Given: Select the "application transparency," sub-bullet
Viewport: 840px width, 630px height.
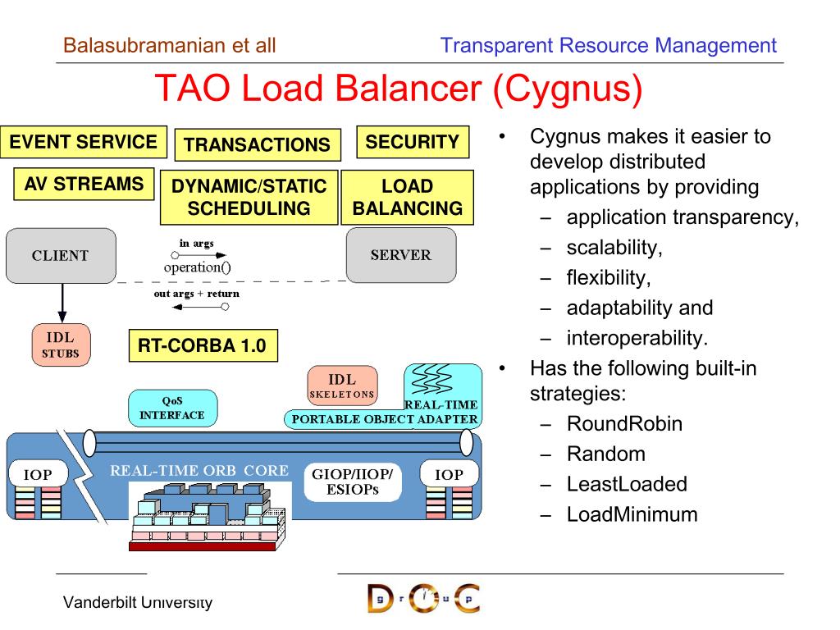Looking at the screenshot, I should tap(682, 217).
